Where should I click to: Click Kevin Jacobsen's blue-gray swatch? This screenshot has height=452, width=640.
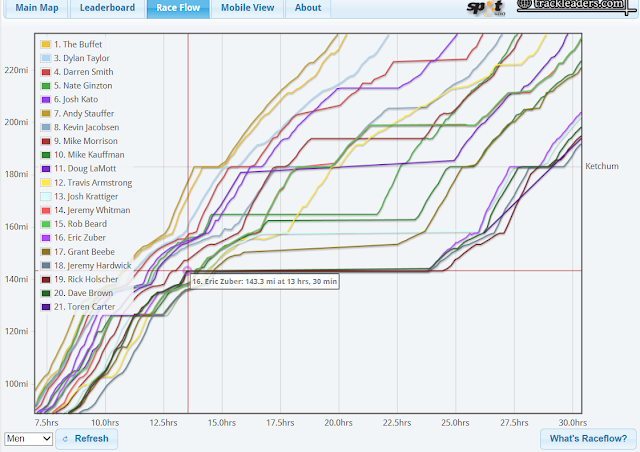pos(46,127)
